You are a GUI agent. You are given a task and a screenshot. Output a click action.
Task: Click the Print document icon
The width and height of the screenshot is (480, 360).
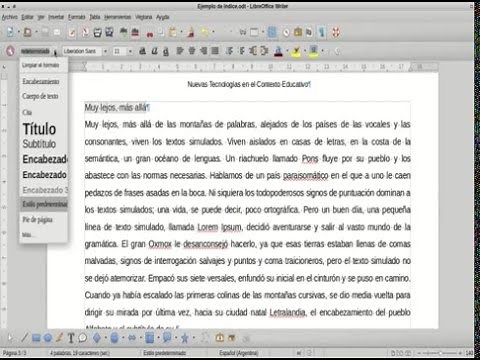pyautogui.click(x=97, y=32)
